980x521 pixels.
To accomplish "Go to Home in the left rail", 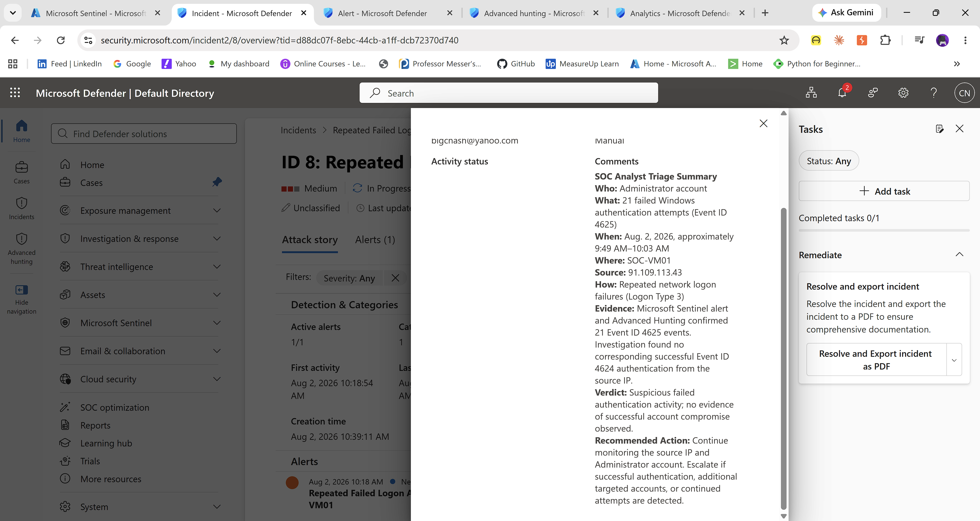I will coord(22,131).
